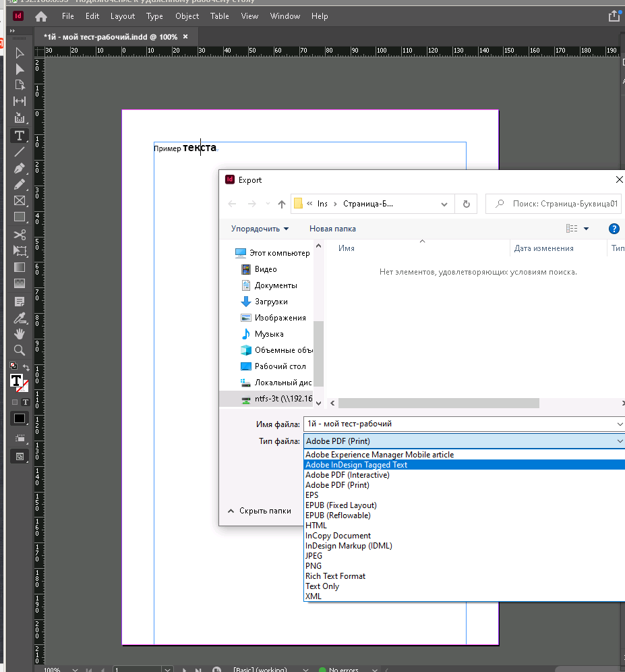625x672 pixels.
Task: Select the Free Transform tool
Action: click(x=20, y=251)
